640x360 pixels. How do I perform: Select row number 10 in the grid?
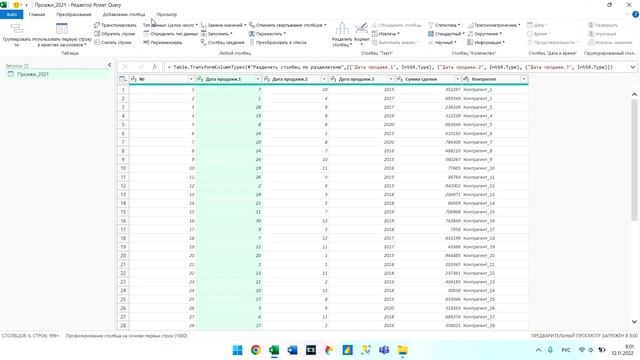[123, 168]
